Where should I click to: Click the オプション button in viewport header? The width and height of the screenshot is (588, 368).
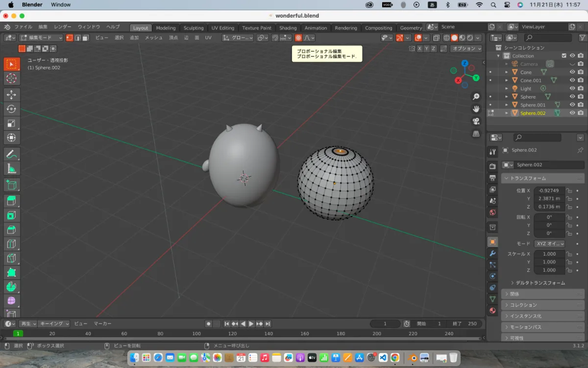[x=466, y=49]
